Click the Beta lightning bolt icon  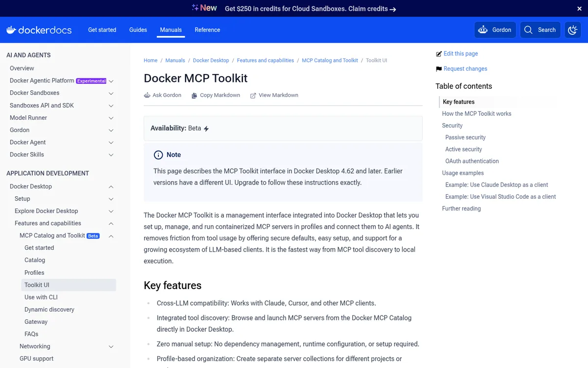206,129
